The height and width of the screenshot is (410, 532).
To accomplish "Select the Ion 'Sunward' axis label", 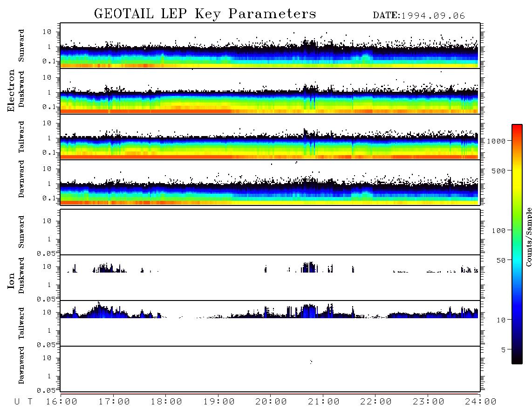I will [21, 232].
